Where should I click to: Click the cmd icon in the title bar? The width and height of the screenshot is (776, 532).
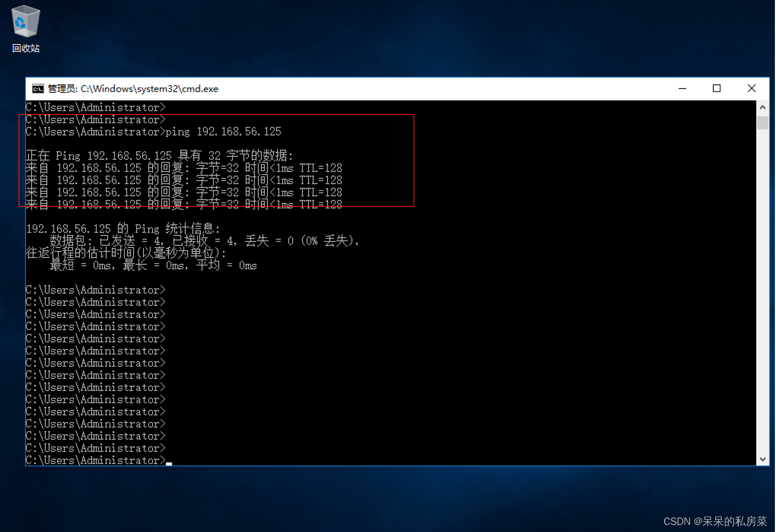pos(38,89)
